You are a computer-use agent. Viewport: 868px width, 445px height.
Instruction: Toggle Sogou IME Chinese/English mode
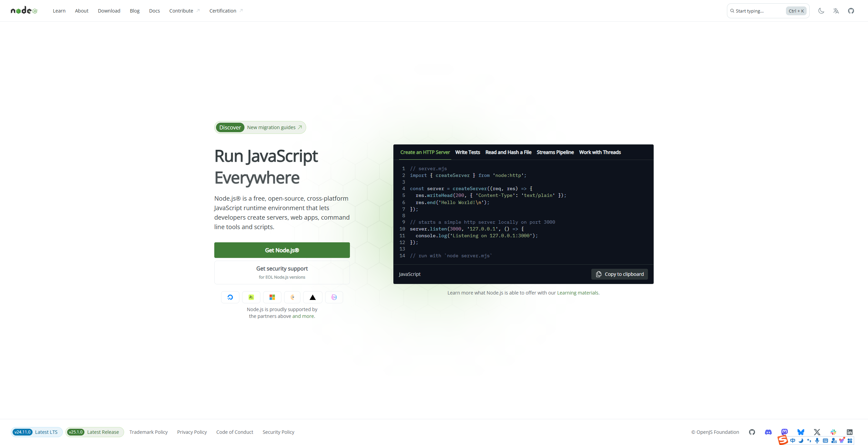click(x=793, y=441)
